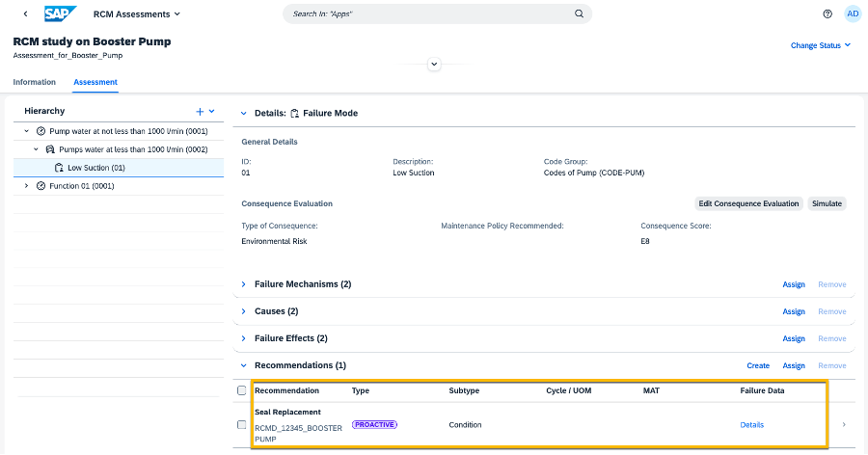
Task: Click the Recommendation column header
Action: 286,390
